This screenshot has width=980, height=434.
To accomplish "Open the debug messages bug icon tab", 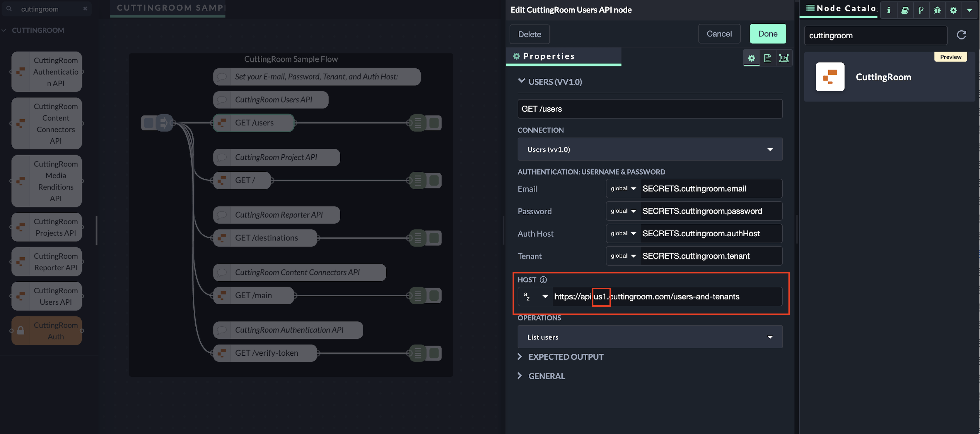I will click(937, 10).
